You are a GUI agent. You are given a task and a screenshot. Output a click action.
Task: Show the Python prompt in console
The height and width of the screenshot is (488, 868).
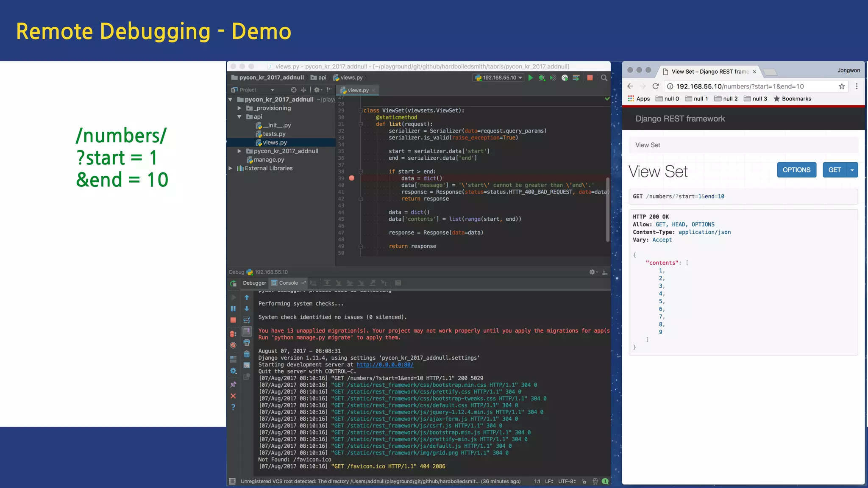(x=247, y=365)
